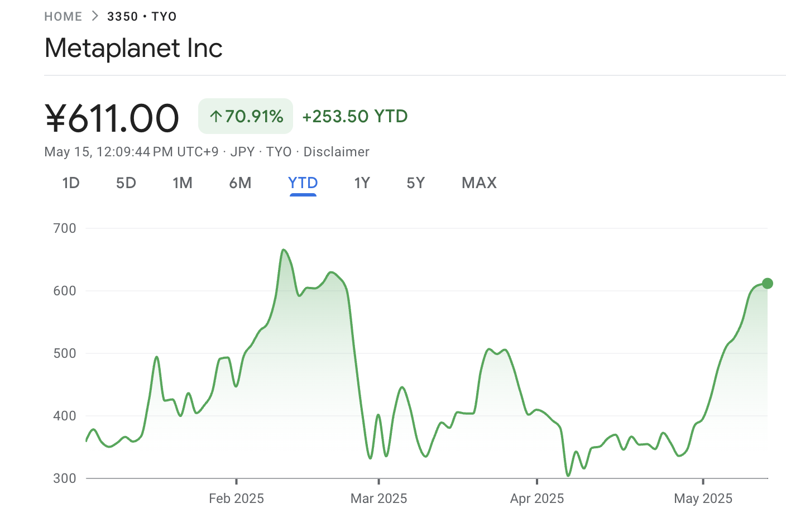Image resolution: width=786 pixels, height=532 pixels.
Task: Select the 1D time range
Action: (x=71, y=183)
